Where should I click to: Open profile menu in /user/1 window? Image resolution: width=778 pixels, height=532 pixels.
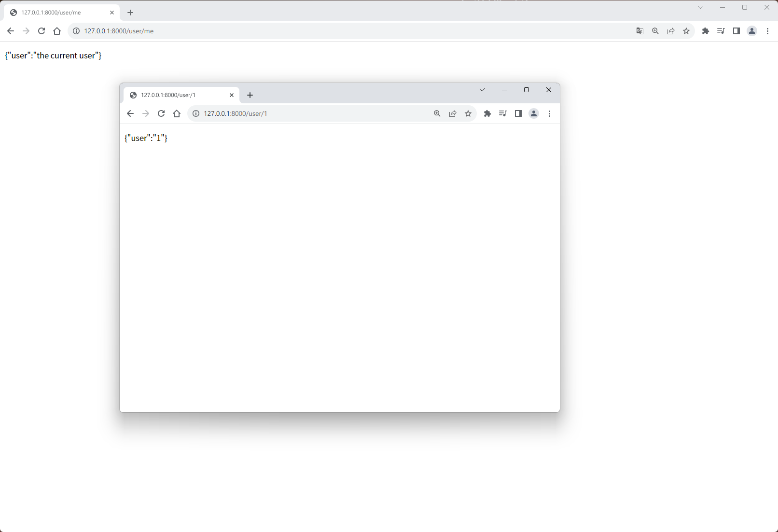534,113
